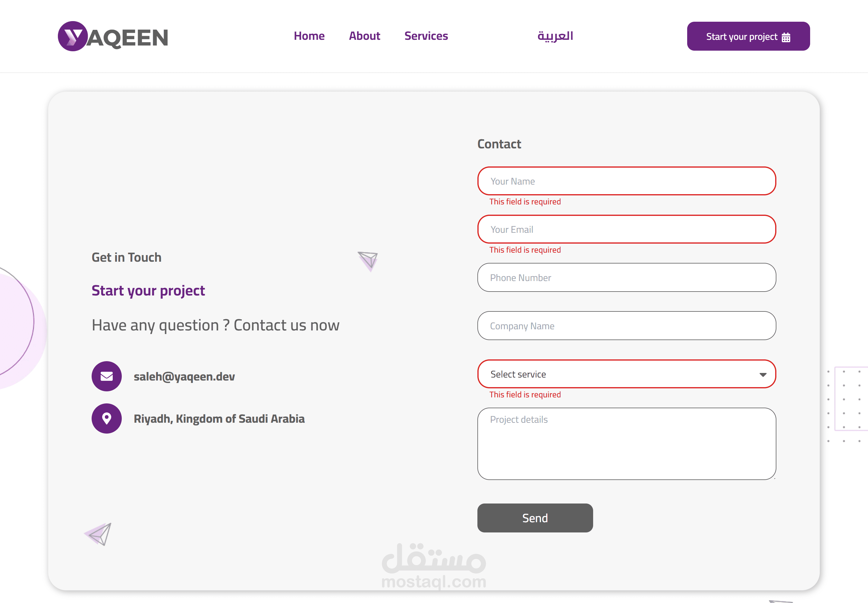Click the Yaqeen logo
This screenshot has width=868, height=603.
tap(112, 36)
